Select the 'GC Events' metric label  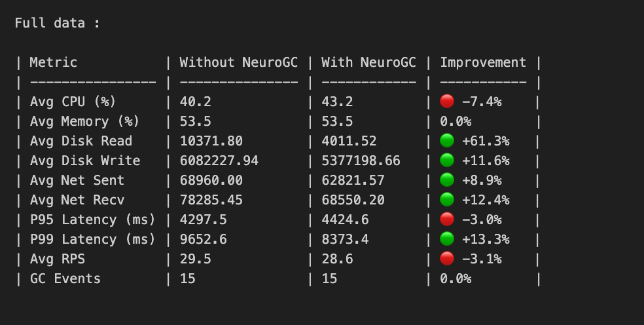(65, 278)
